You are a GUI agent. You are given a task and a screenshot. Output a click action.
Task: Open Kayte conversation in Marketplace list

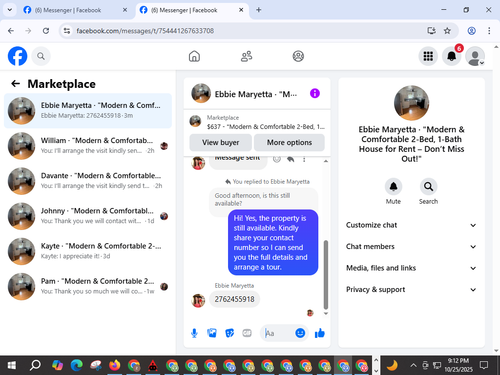click(88, 251)
